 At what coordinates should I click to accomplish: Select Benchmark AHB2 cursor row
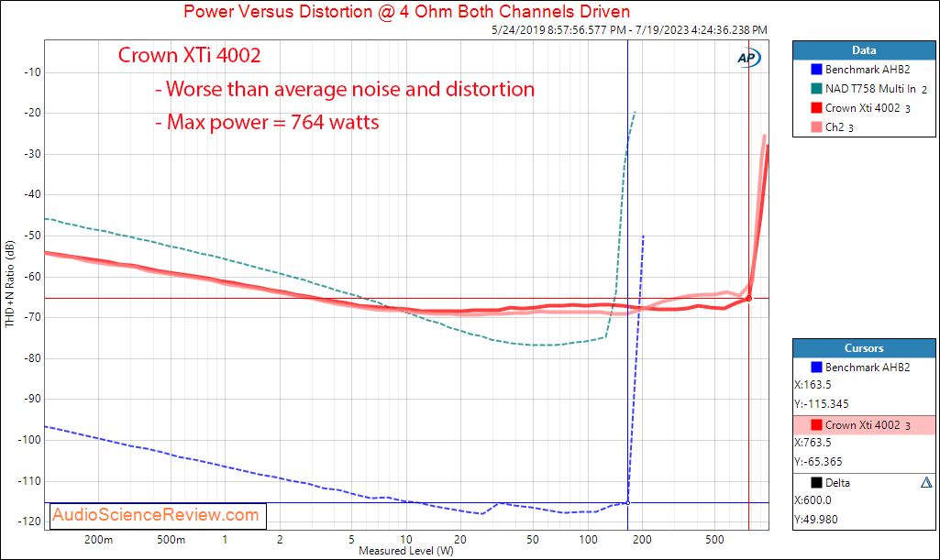pos(864,368)
